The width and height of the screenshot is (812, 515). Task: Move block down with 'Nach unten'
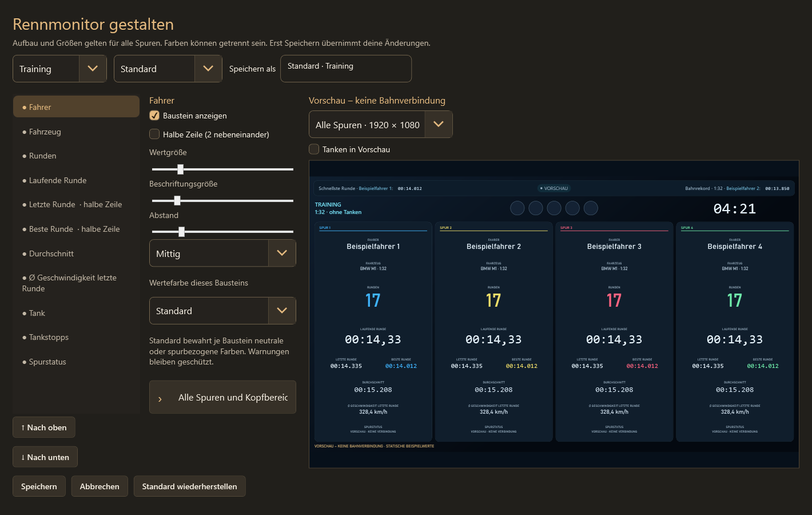coord(45,457)
